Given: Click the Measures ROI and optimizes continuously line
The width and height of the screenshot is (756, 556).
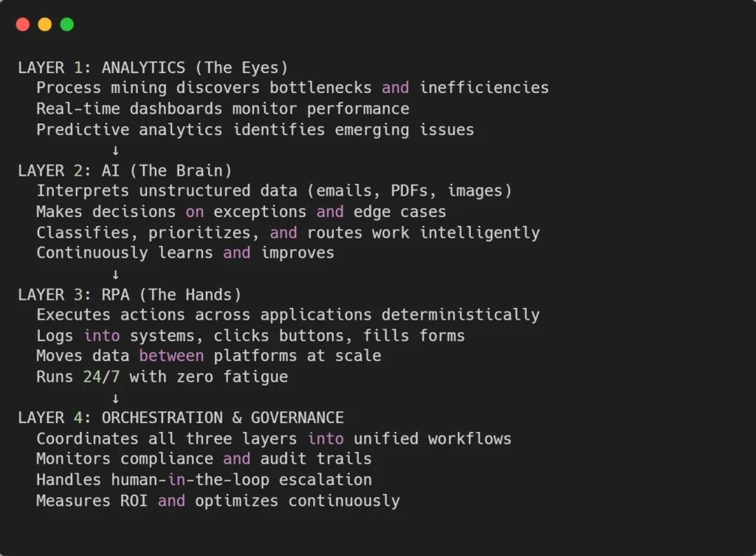Looking at the screenshot, I should point(218,501).
